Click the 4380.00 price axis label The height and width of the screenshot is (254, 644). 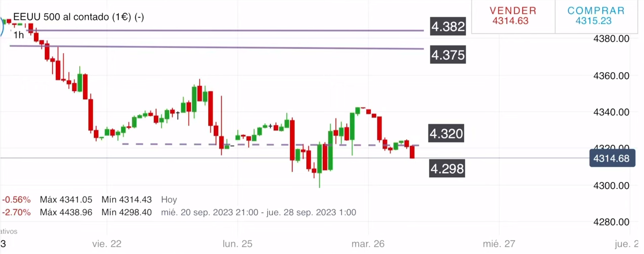tap(612, 39)
